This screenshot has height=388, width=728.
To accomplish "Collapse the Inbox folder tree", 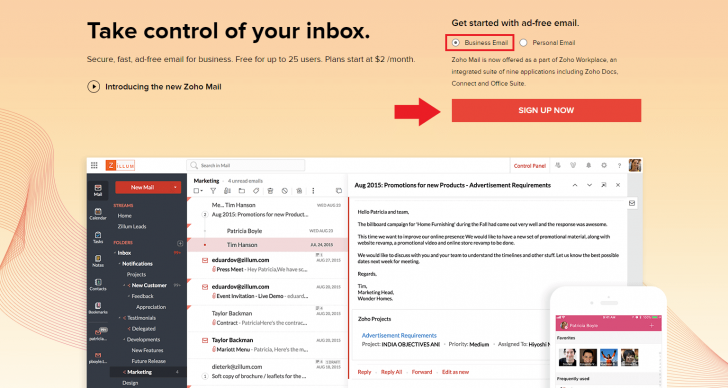I will pos(115,253).
